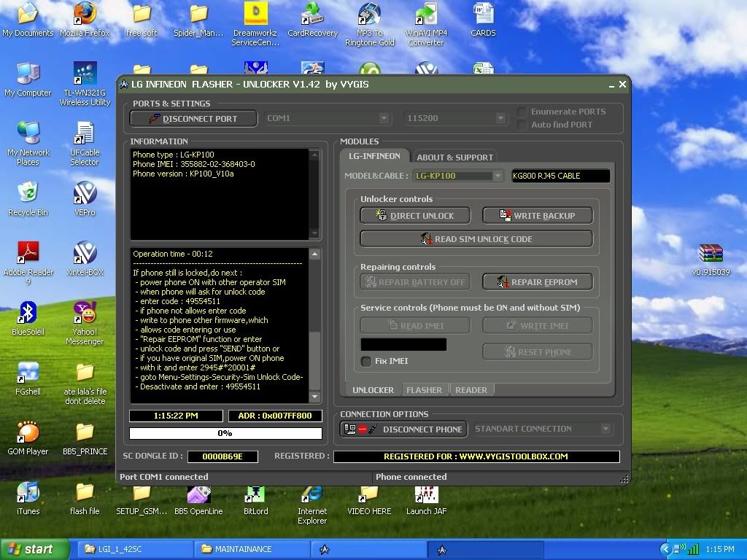The height and width of the screenshot is (560, 747).
Task: Open the BlueSoleil Bluetooth shortcut
Action: pyautogui.click(x=28, y=318)
